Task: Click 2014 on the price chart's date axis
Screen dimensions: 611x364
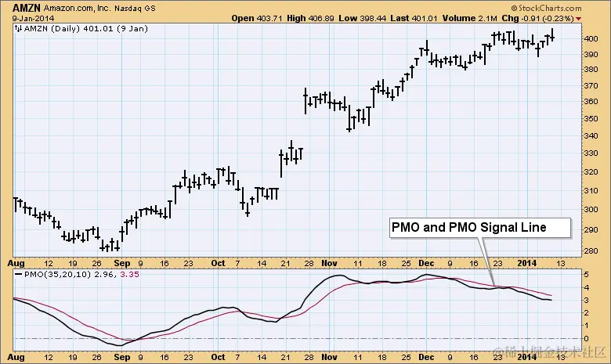Action: tap(526, 264)
